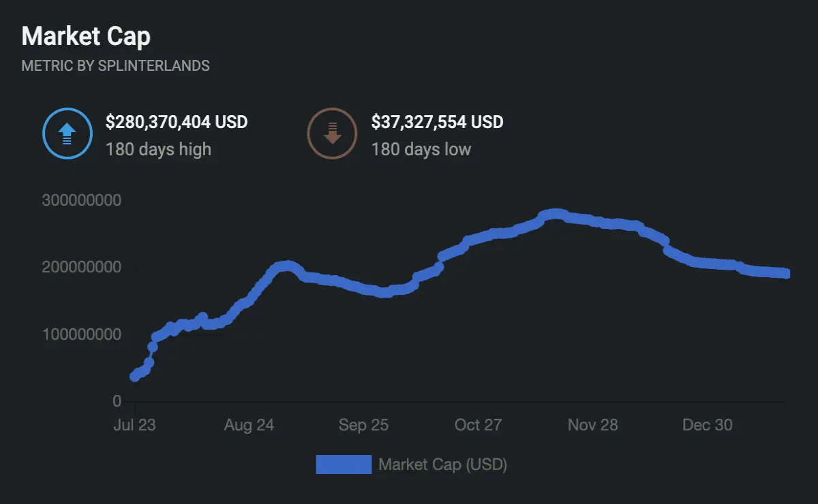
Task: Click the first data point of the chart line
Action: pyautogui.click(x=135, y=377)
